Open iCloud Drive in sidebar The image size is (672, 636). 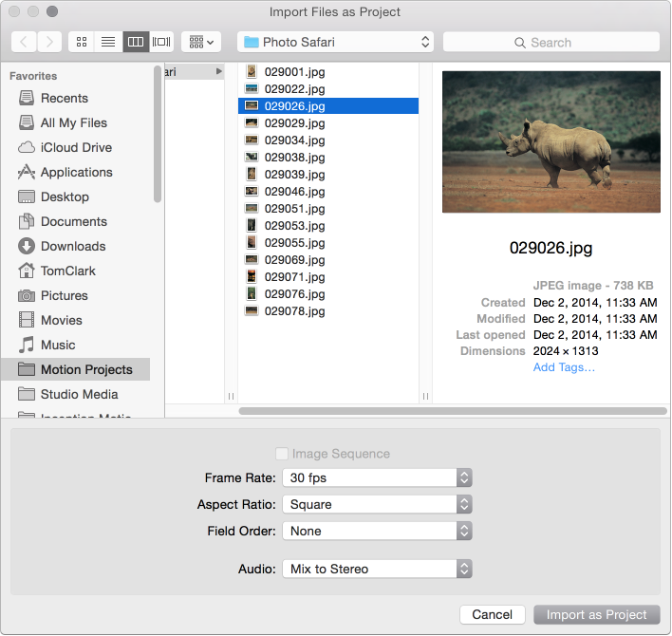pos(75,147)
